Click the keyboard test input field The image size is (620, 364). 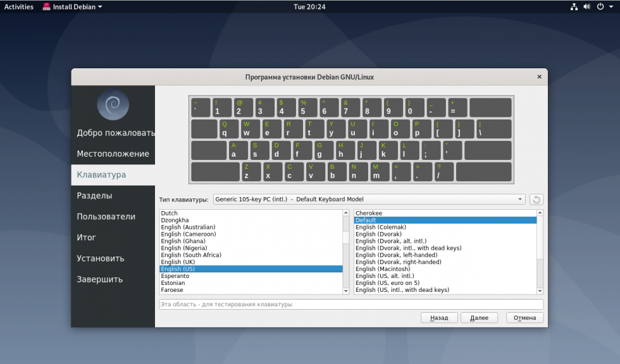point(350,305)
